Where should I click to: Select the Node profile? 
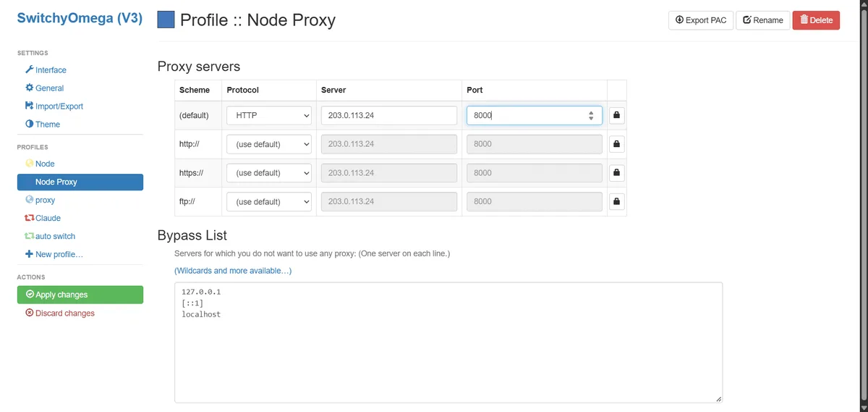[40, 164]
